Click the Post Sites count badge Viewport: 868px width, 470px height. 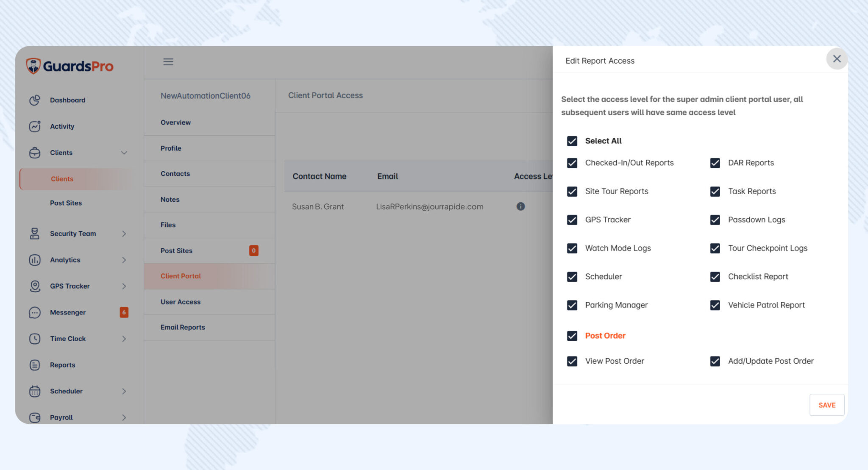tap(254, 250)
